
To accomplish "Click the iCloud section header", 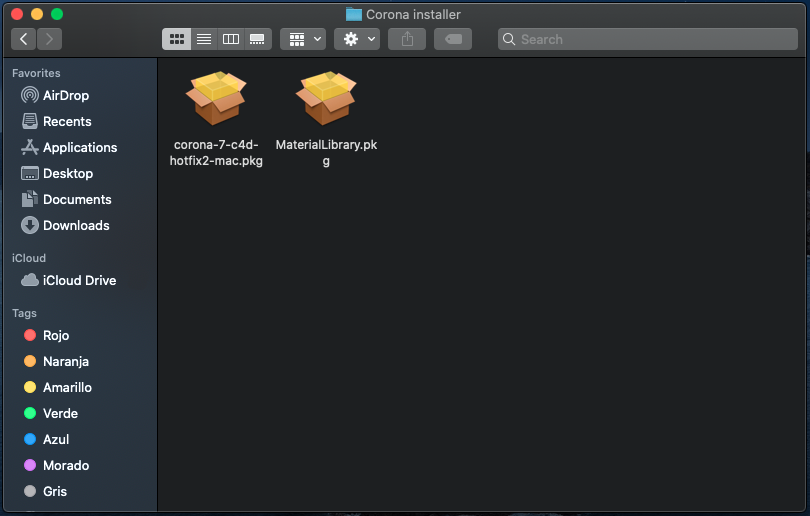I will (29, 258).
